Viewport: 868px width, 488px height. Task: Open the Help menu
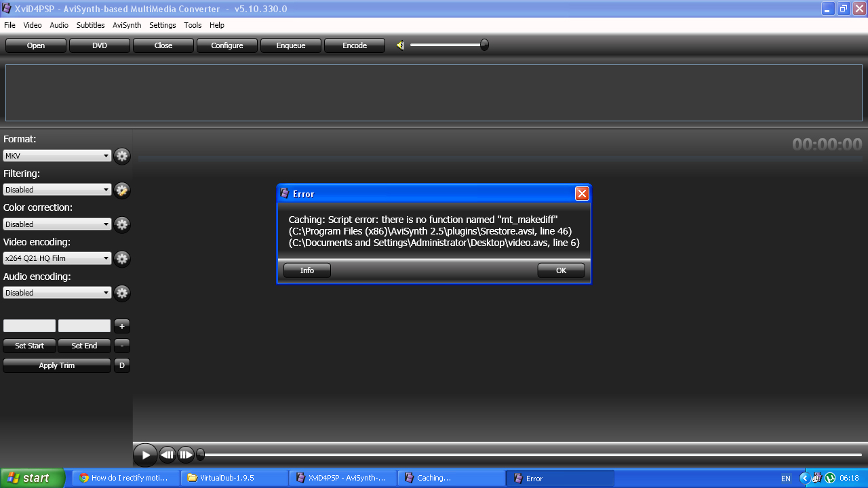click(x=217, y=25)
